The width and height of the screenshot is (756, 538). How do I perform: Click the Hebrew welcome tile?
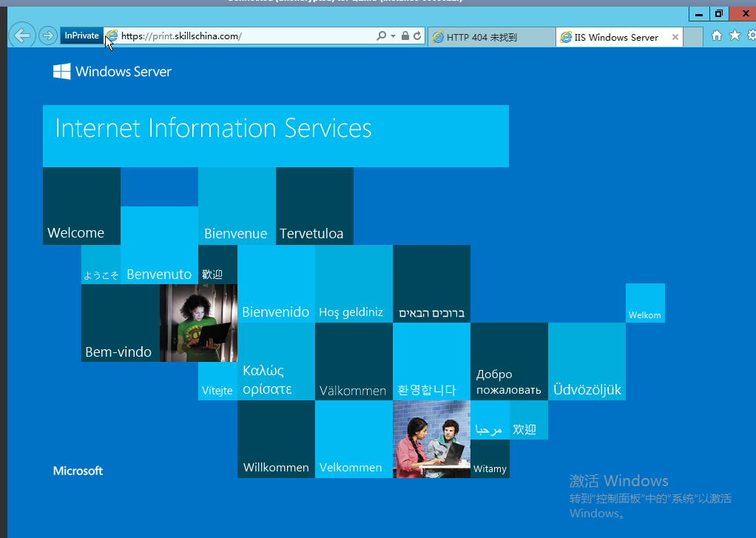431,283
